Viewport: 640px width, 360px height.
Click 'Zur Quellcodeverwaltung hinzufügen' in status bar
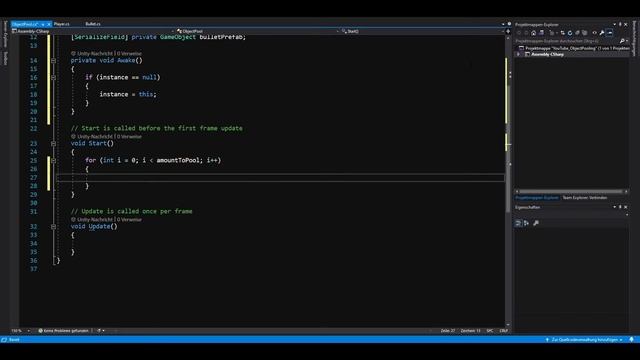pos(584,340)
